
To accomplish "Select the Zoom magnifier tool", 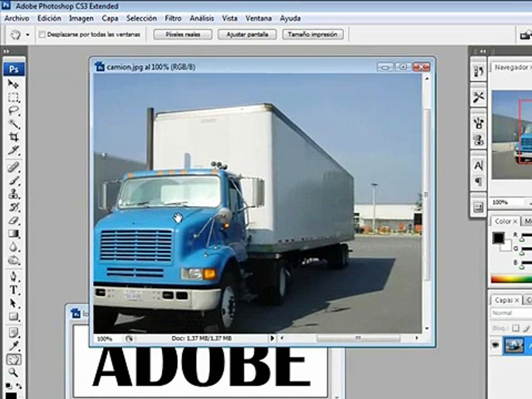I will coord(13,372).
